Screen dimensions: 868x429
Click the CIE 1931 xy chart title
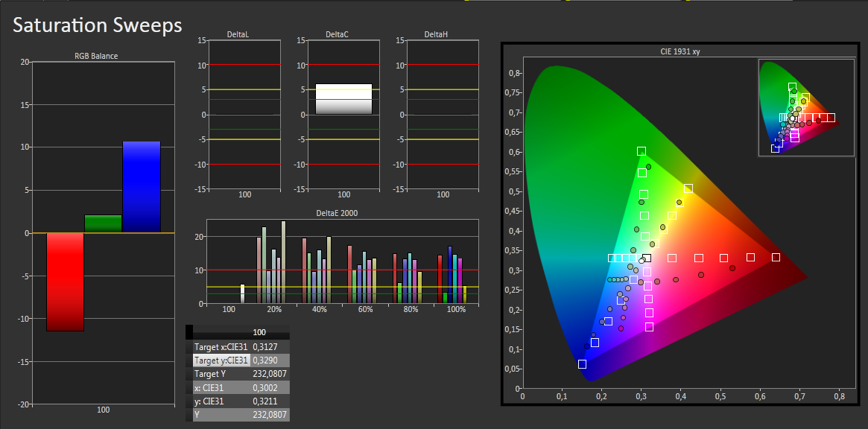(x=680, y=52)
